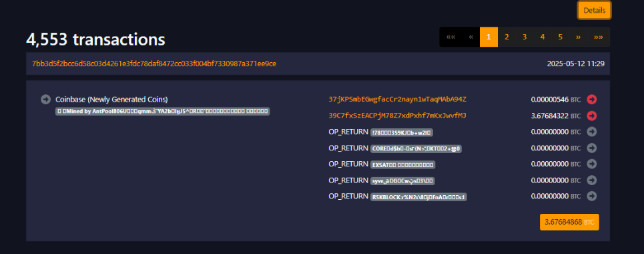Open transaction hash 7bb3d5f2bcc6d58c... link
This screenshot has height=254, width=644.
pyautogui.click(x=154, y=63)
